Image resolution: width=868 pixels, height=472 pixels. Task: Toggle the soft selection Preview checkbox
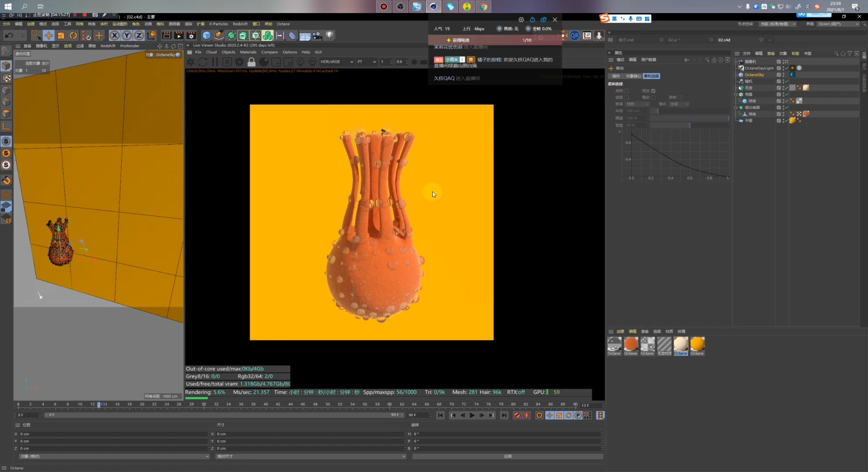pos(653,91)
